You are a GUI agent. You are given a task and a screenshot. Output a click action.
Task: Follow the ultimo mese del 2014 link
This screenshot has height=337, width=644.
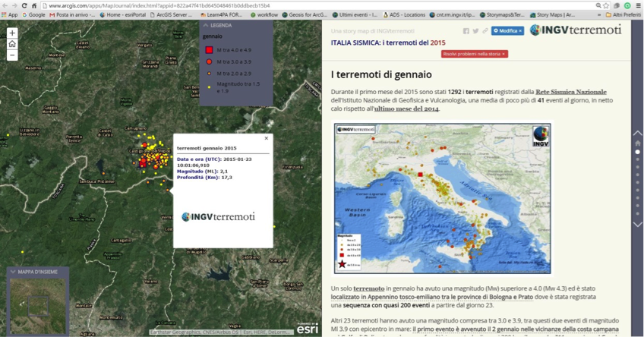tap(406, 109)
